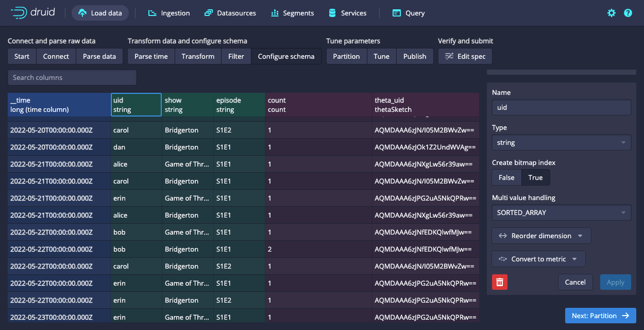Viewport: 644px width, 330px height.
Task: Open the Type string dropdown
Action: pyautogui.click(x=561, y=142)
